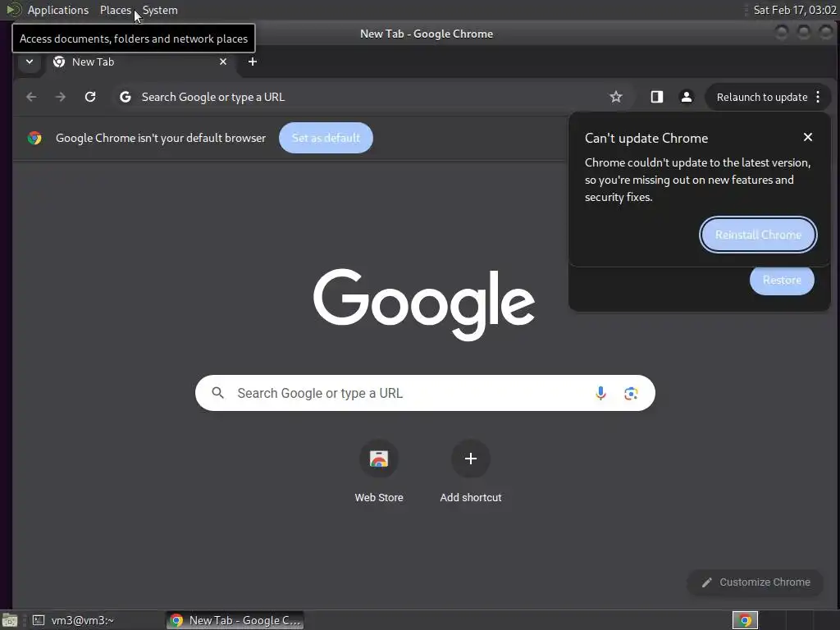Image resolution: width=840 pixels, height=630 pixels.
Task: Open the System menu
Action: (160, 10)
